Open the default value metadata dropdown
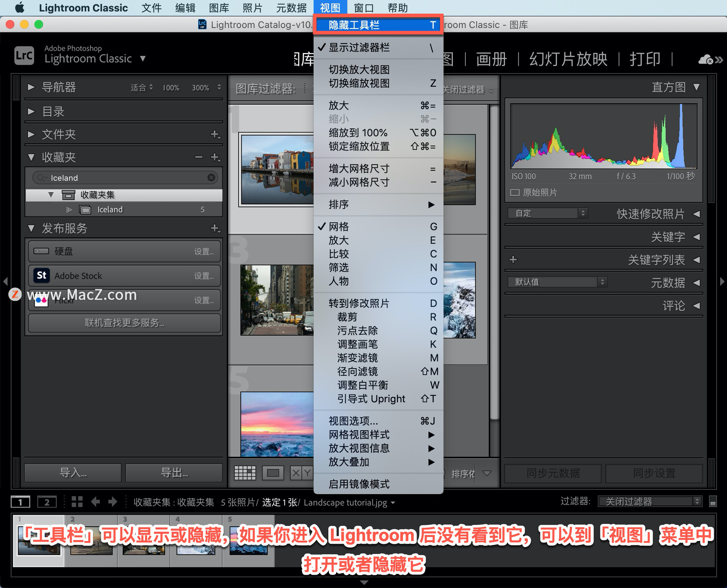 click(557, 282)
